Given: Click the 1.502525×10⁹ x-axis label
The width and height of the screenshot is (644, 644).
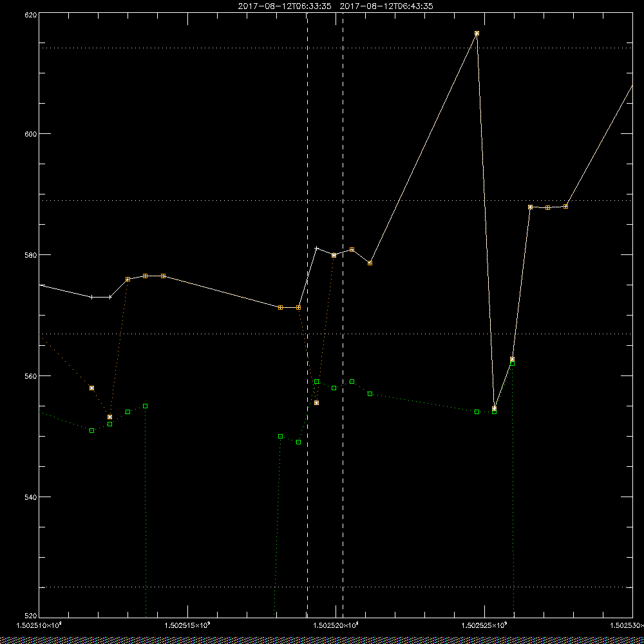Looking at the screenshot, I should click(x=485, y=625).
